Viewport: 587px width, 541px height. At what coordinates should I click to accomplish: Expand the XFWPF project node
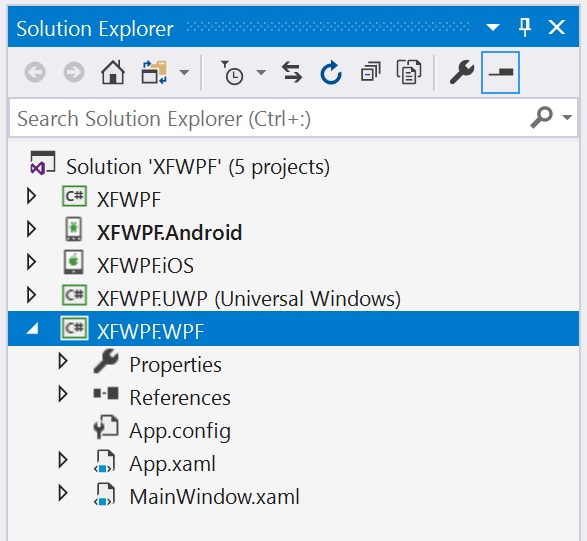pos(31,196)
